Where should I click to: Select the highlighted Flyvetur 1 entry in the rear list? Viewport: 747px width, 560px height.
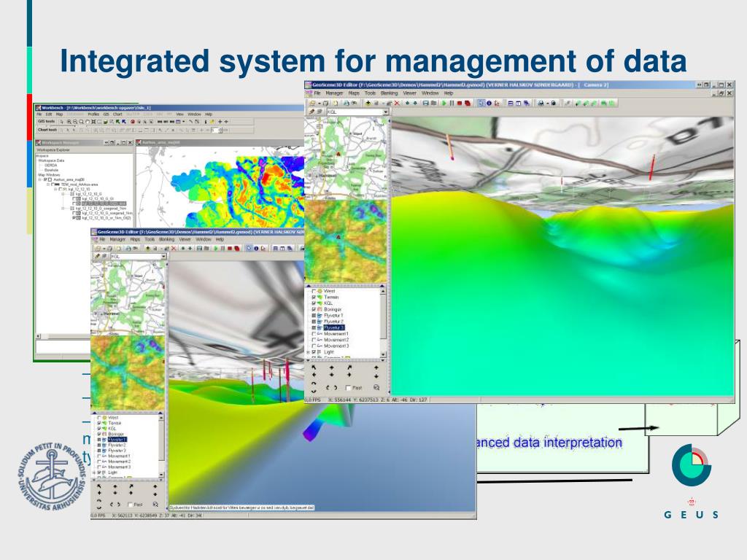117,440
